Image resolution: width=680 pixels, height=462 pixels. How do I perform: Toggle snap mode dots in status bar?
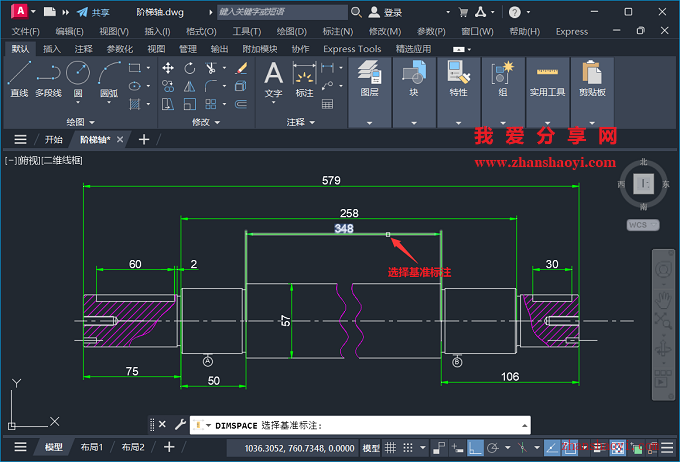tap(408, 448)
